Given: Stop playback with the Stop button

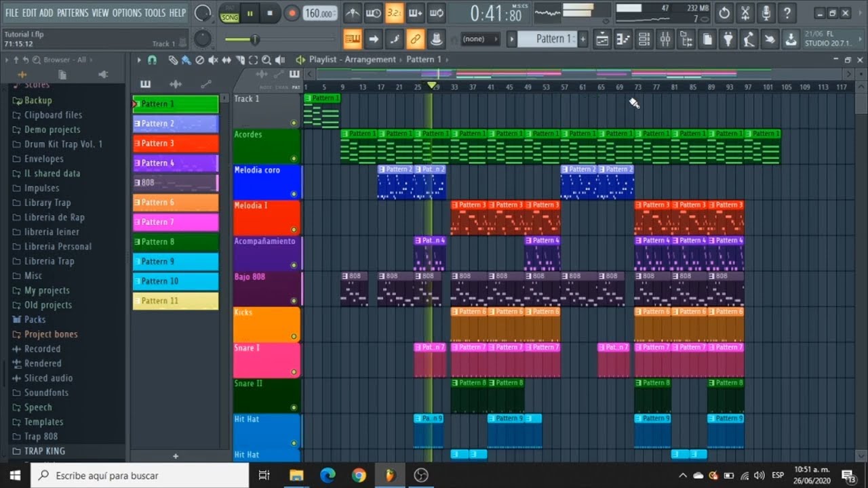Looking at the screenshot, I should (x=270, y=13).
